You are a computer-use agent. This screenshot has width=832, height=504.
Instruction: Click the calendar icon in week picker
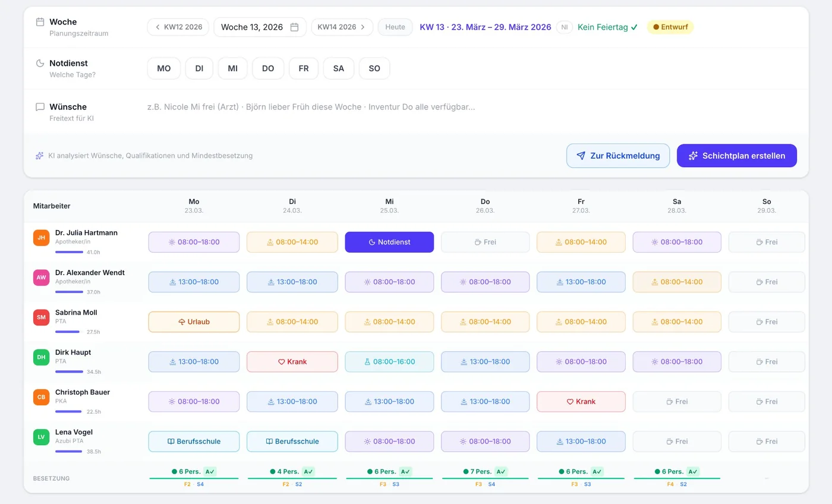click(294, 27)
